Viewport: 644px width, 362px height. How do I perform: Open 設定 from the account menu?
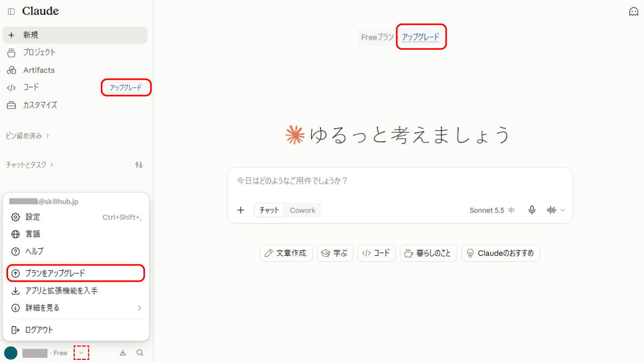76,217
